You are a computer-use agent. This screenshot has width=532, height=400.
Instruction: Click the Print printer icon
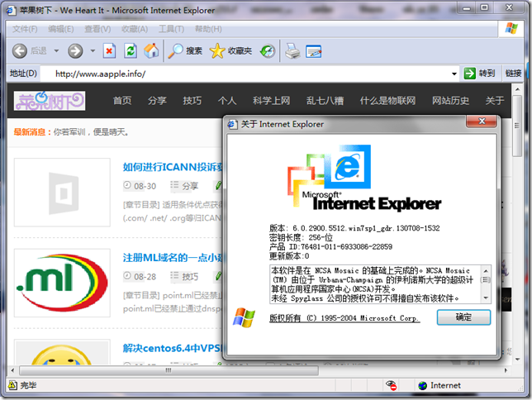(292, 51)
